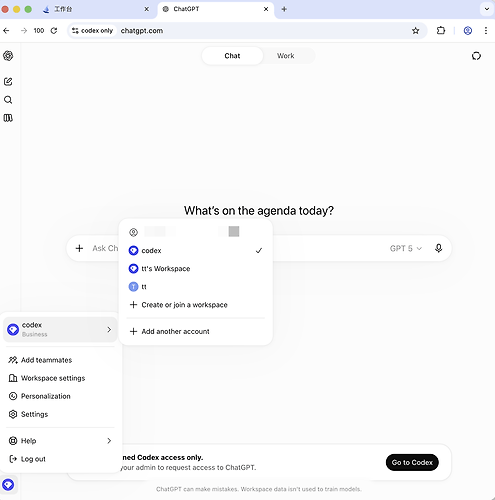This screenshot has height=500, width=495.
Task: Select tt's Workspace
Action: coord(195,269)
